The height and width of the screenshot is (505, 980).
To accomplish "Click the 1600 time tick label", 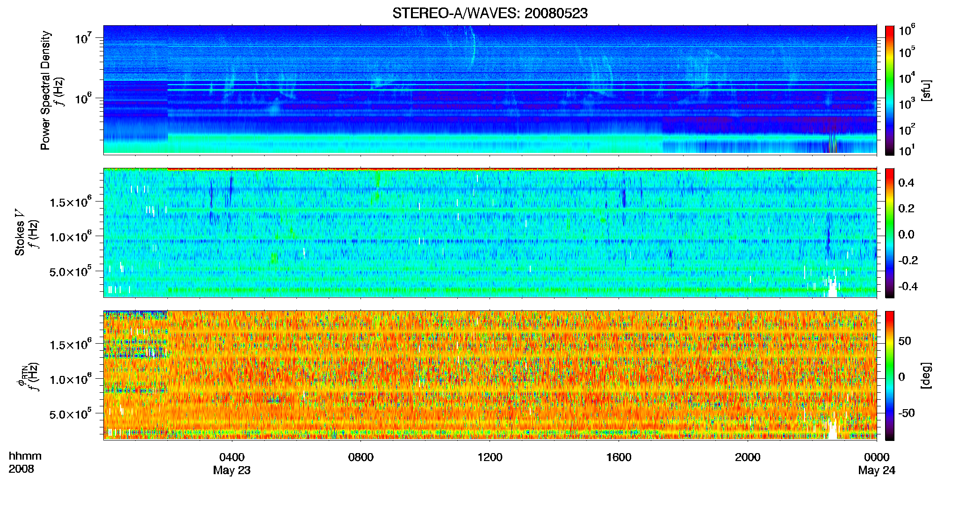I will 619,457.
